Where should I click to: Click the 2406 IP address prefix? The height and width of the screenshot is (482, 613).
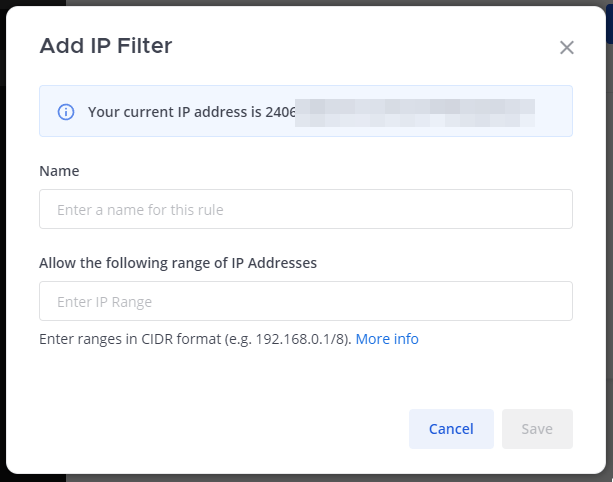(281, 111)
